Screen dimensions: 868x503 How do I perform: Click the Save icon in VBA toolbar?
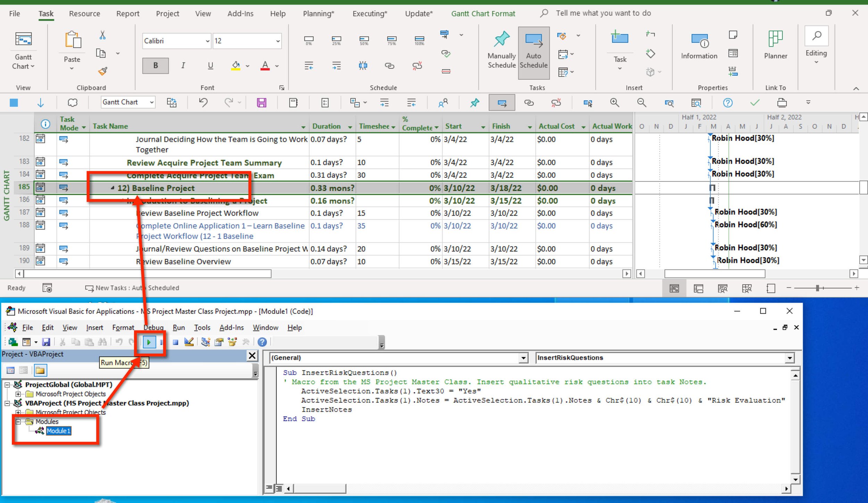coord(46,342)
